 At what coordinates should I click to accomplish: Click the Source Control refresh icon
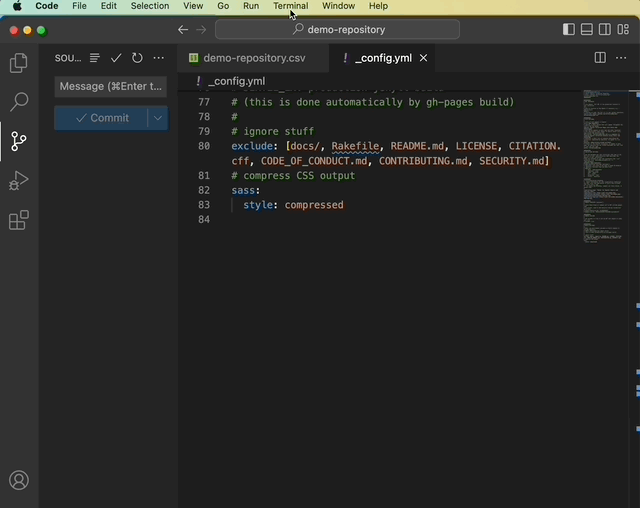click(137, 58)
